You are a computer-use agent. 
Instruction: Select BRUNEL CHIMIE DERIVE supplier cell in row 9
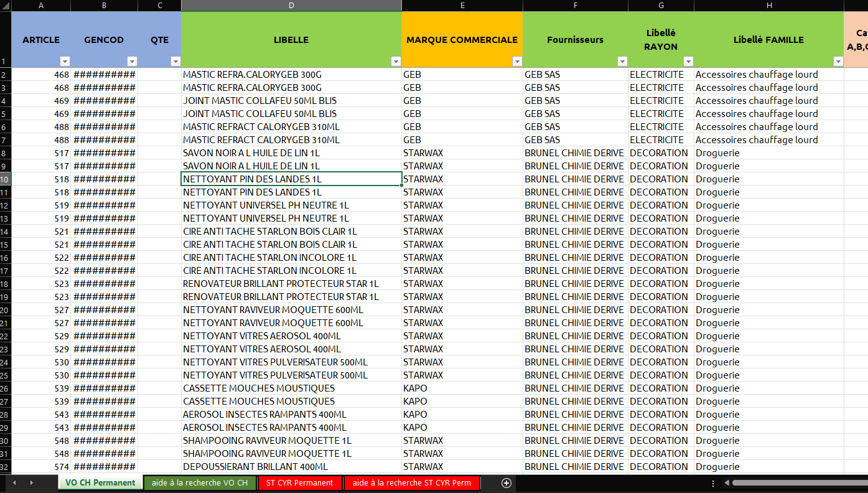pyautogui.click(x=576, y=166)
